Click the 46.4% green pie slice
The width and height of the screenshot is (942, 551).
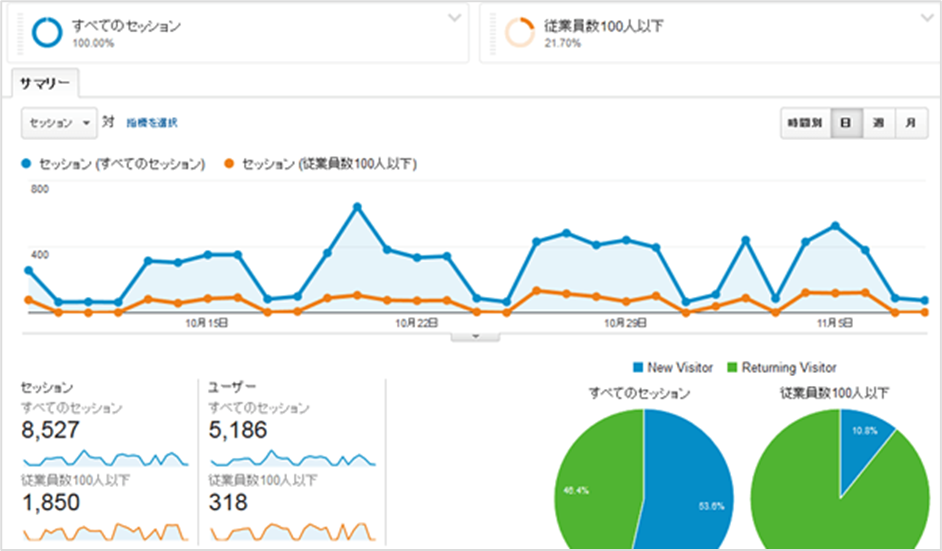click(598, 481)
